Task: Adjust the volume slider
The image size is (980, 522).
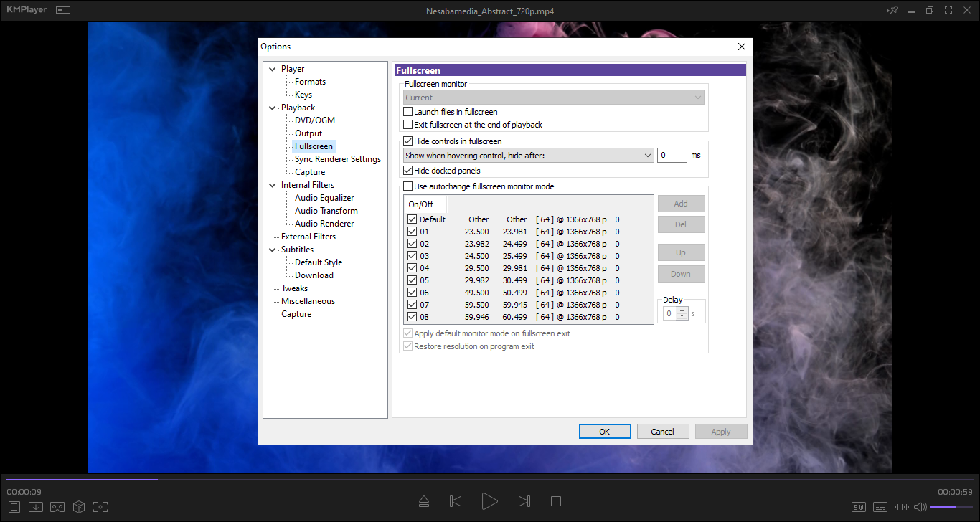Action: point(951,507)
